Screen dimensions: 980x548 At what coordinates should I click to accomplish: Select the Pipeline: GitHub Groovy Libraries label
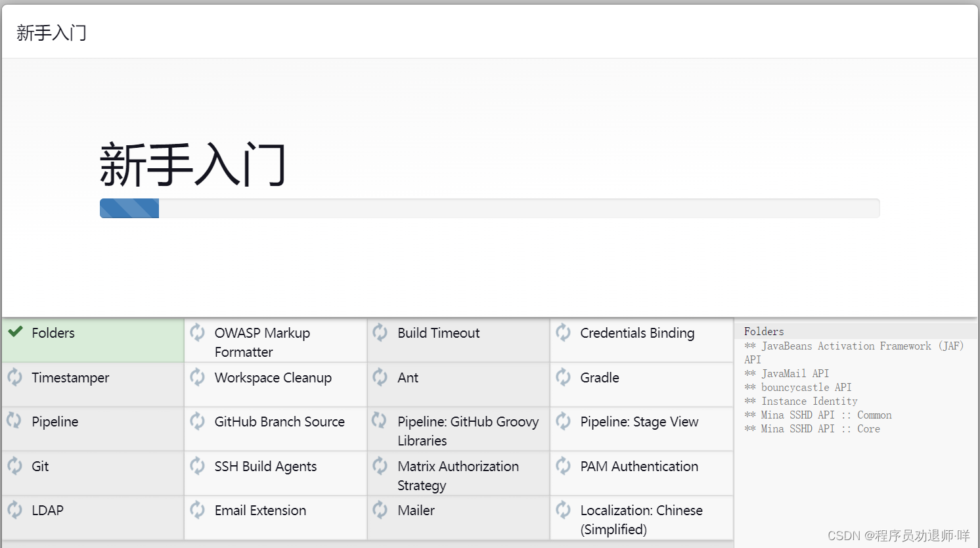(468, 431)
